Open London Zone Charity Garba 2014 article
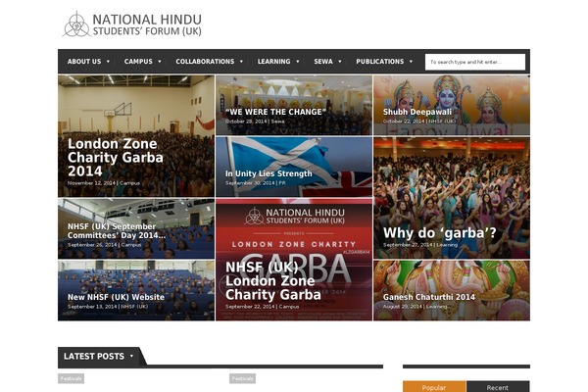Viewport: 588px width, 392px height. point(116,158)
